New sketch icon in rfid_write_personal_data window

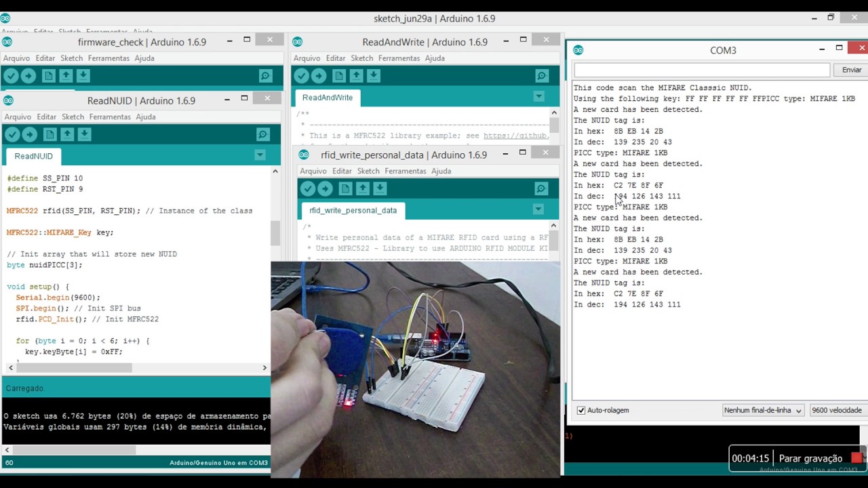pyautogui.click(x=345, y=188)
